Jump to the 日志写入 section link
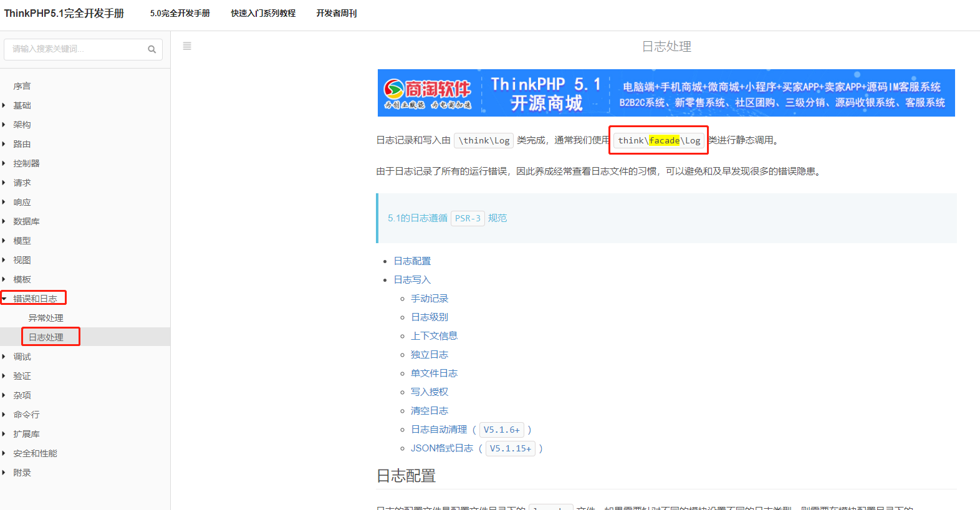Image resolution: width=980 pixels, height=510 pixels. tap(412, 279)
